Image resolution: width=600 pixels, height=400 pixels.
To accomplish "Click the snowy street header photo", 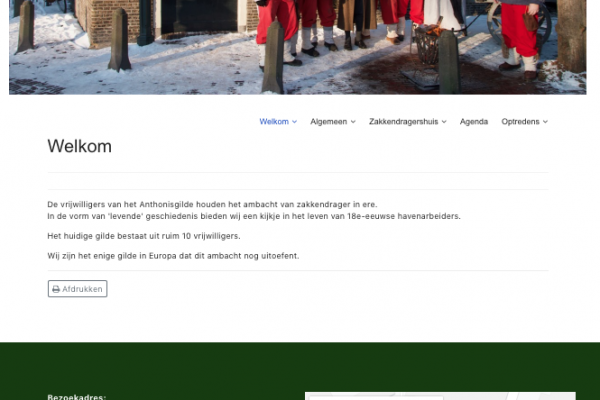I will pyautogui.click(x=297, y=47).
